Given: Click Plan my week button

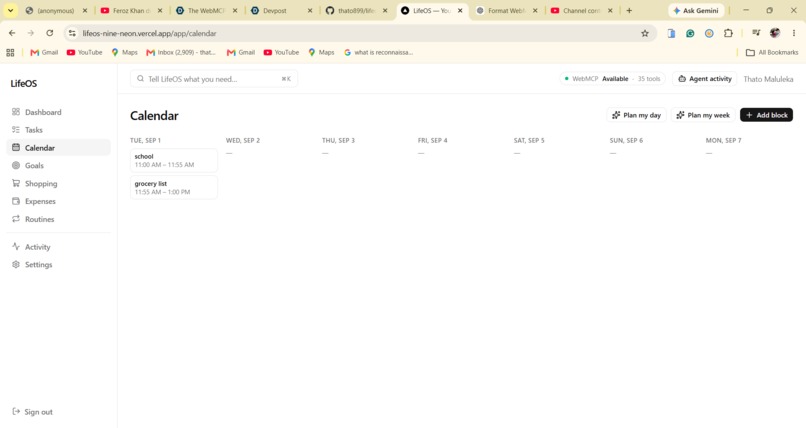Looking at the screenshot, I should tap(703, 115).
